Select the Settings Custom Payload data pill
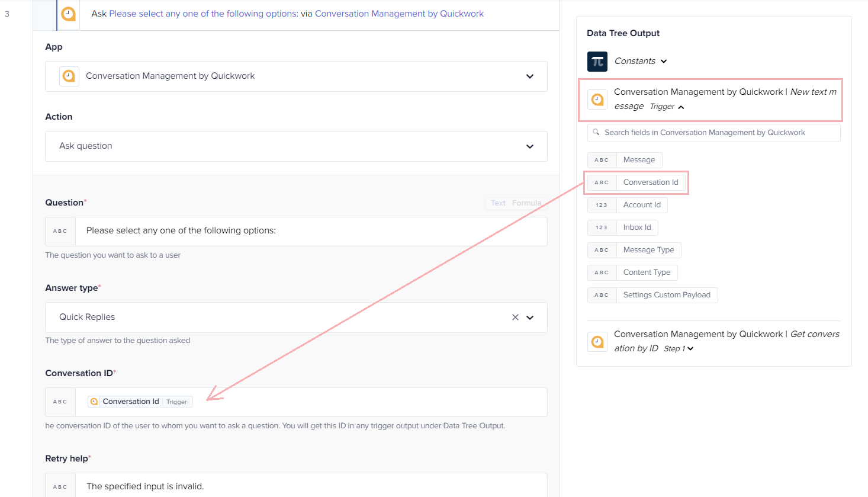 click(667, 295)
